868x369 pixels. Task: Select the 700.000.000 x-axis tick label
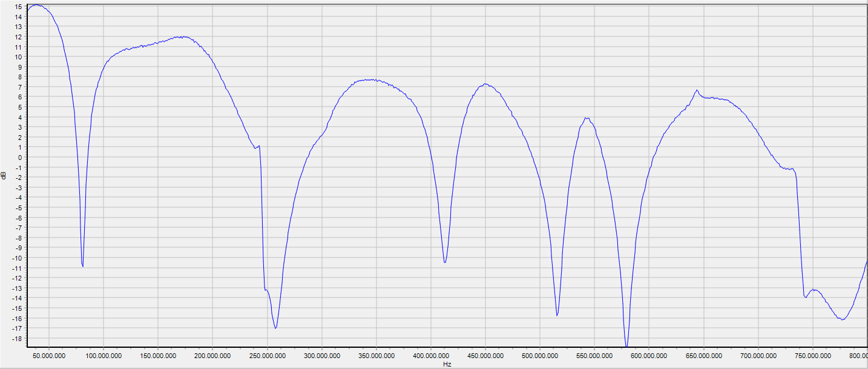(757, 356)
